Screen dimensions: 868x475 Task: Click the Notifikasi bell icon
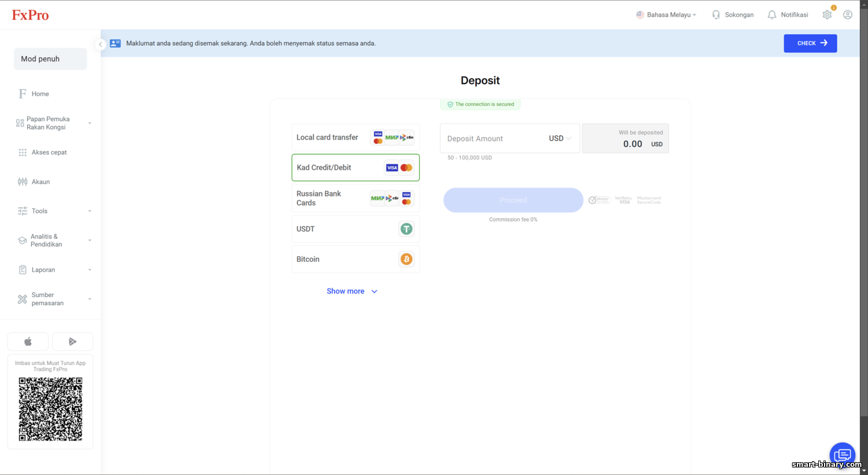(772, 14)
